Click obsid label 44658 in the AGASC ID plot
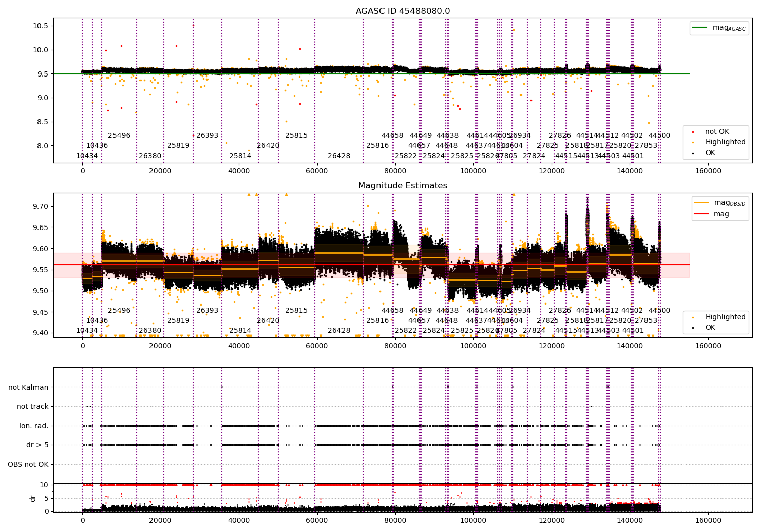The width and height of the screenshot is (760, 532). (393, 136)
